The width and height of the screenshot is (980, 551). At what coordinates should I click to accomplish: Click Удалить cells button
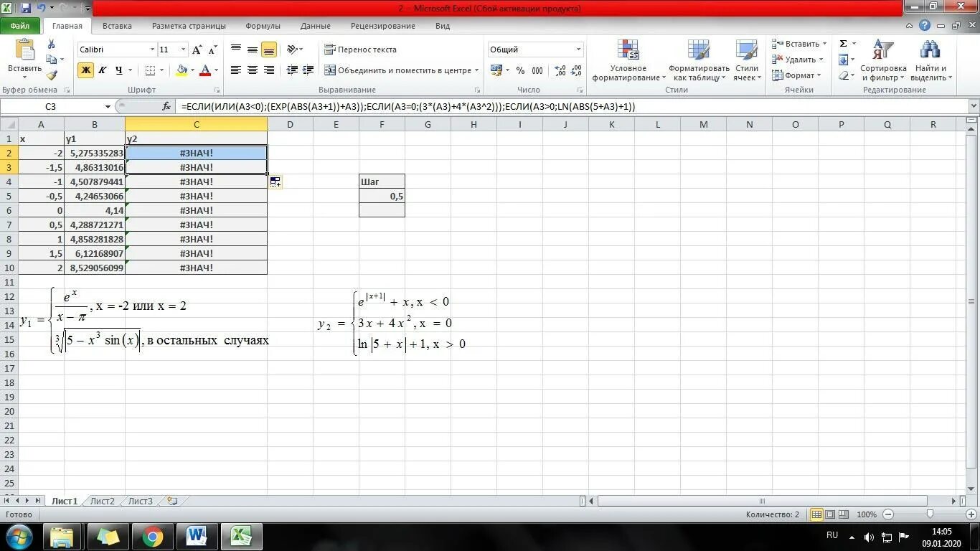point(797,60)
